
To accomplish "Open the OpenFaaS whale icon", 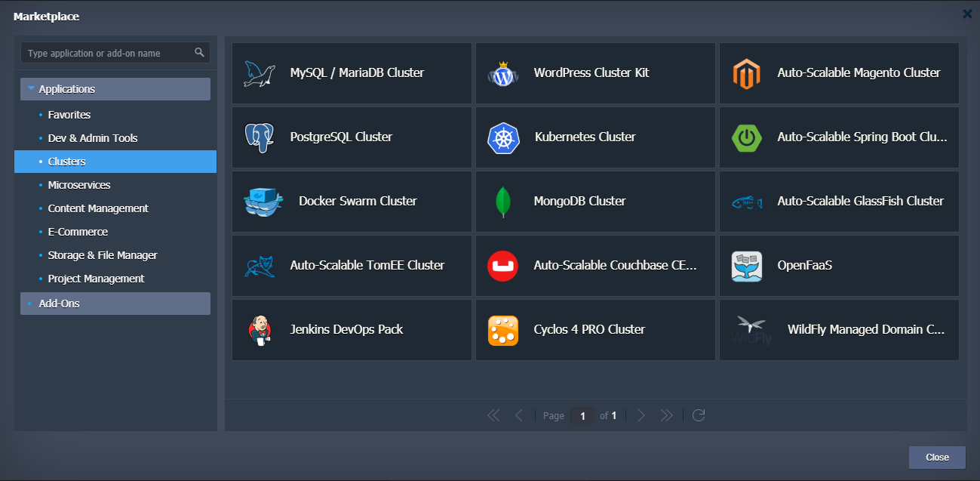I will (746, 266).
